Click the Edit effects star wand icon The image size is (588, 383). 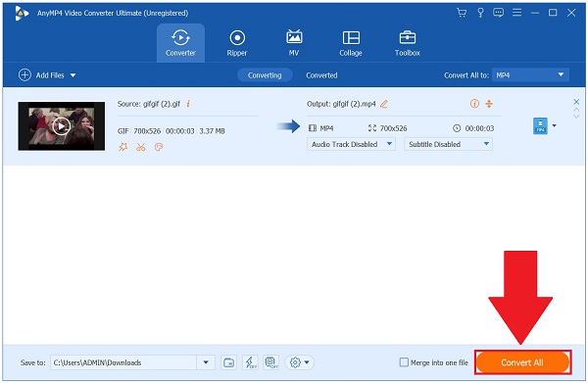coord(123,147)
